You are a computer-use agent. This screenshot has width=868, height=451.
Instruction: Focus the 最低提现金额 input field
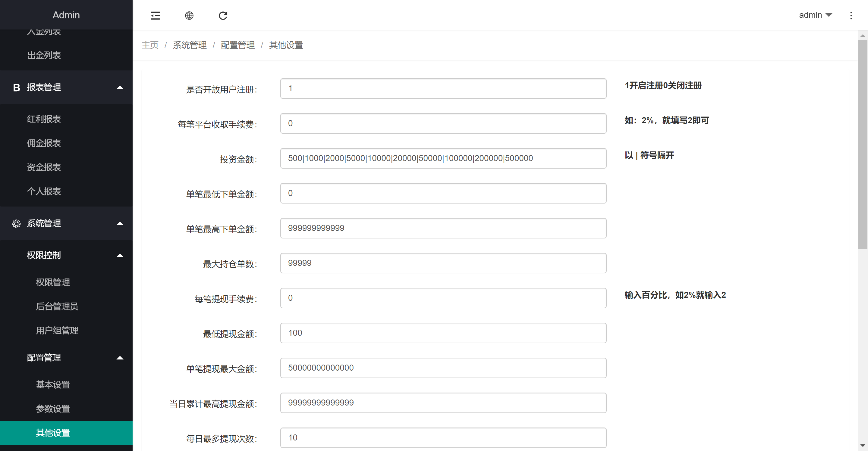click(x=443, y=333)
